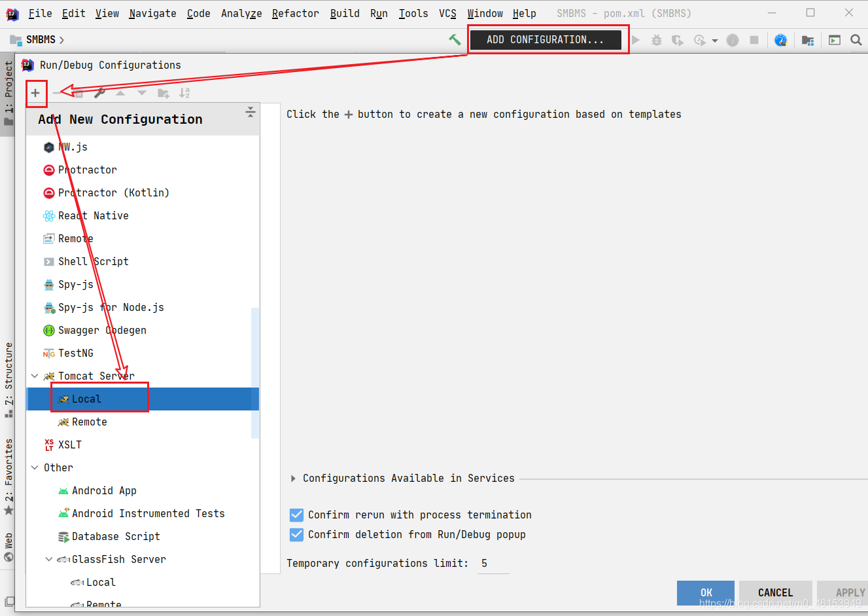Open the 2: Favorites tool window tab
The width and height of the screenshot is (868, 616).
point(9,477)
